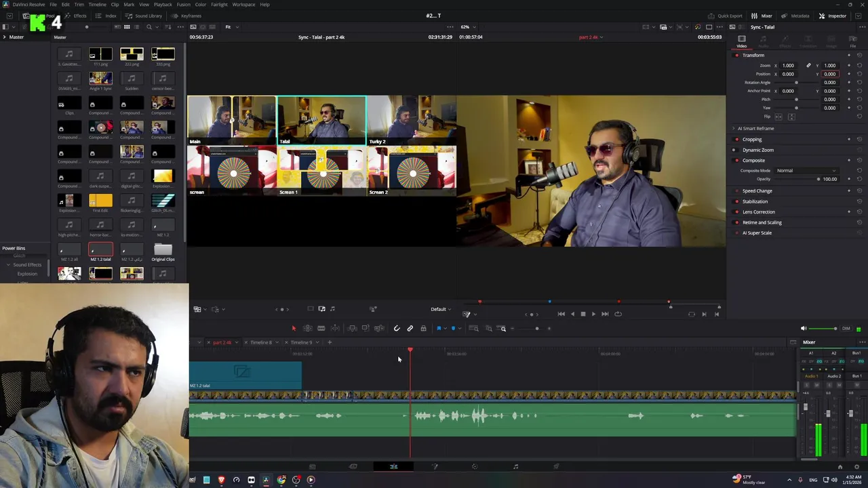Add a marker at playhead

[x=453, y=329]
